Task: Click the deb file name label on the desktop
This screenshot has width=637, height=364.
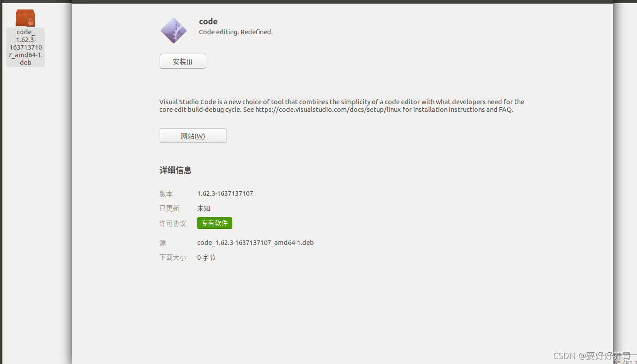Action: (x=25, y=47)
